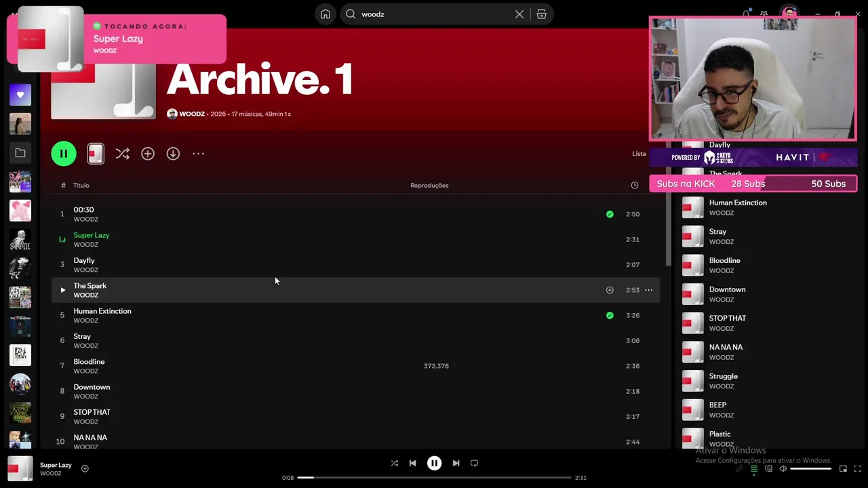
Task: Select Struggle in the queue panel
Action: pos(766,381)
